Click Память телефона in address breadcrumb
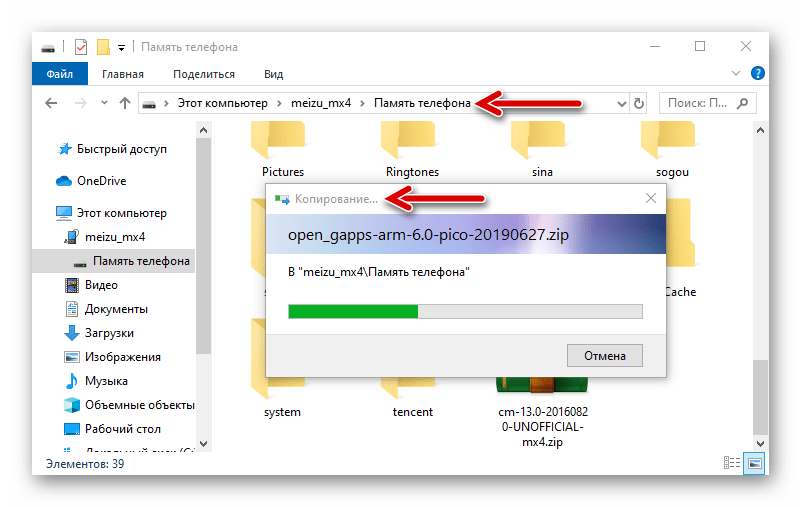Screen dimensions: 801x507 click(422, 103)
